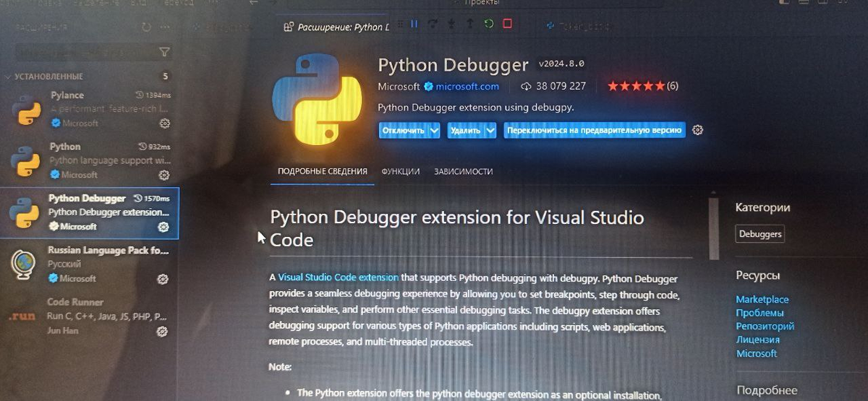Switch to the ЗАВИСИМОСТИ tab
The width and height of the screenshot is (868, 401).
click(464, 172)
